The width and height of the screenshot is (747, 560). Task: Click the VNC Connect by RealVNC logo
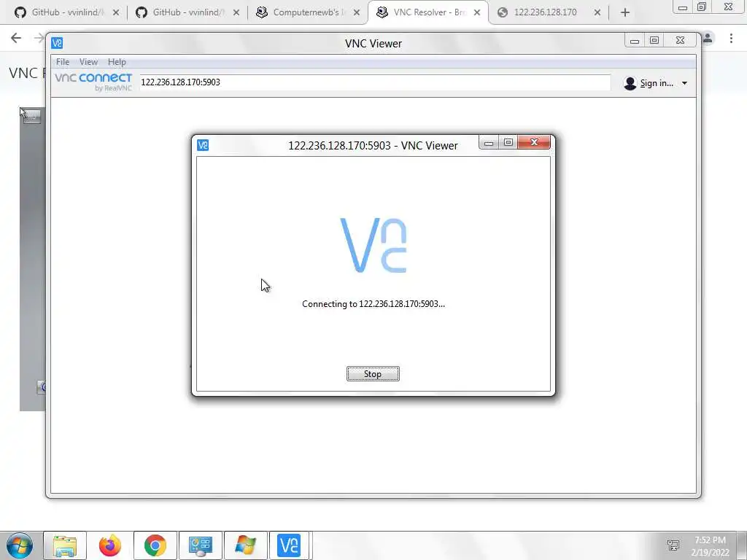(x=93, y=82)
